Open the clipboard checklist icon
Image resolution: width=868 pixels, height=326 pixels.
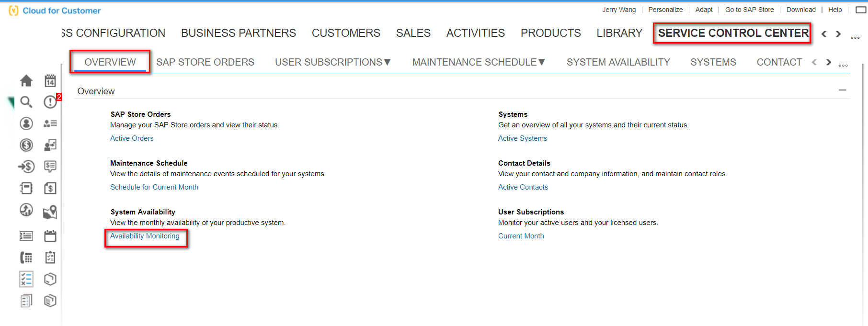[x=50, y=258]
